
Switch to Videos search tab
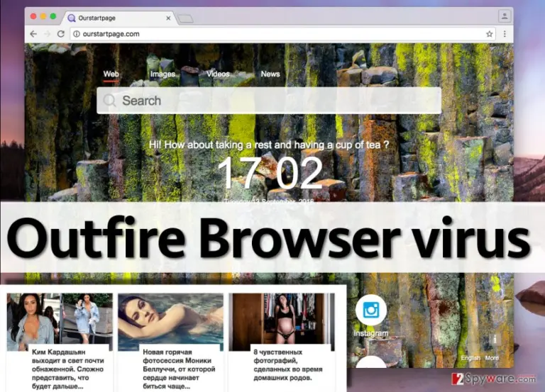218,74
